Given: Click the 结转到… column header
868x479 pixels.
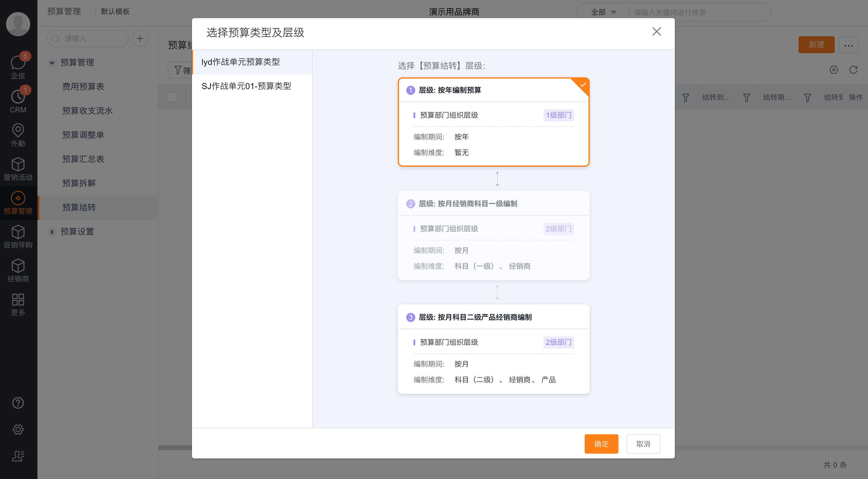Looking at the screenshot, I should coord(716,98).
